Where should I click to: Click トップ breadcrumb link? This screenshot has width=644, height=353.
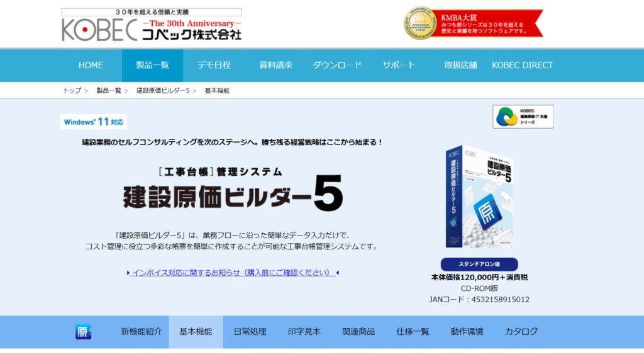[x=72, y=90]
